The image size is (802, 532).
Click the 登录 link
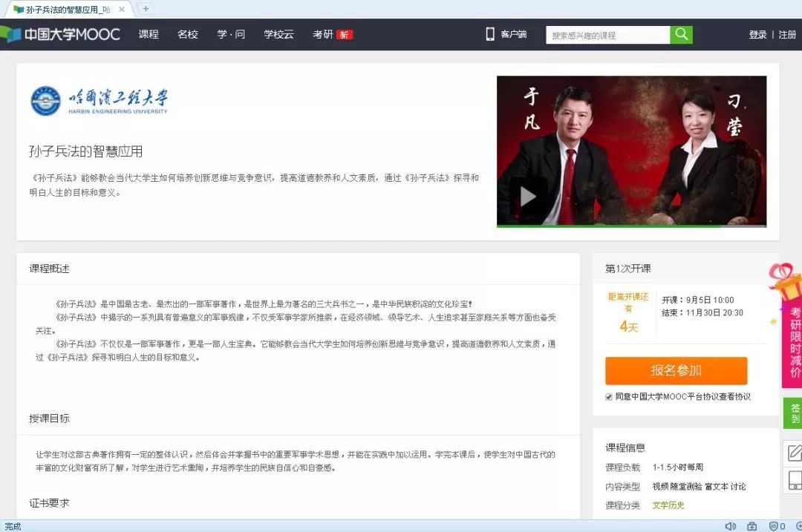tap(757, 35)
